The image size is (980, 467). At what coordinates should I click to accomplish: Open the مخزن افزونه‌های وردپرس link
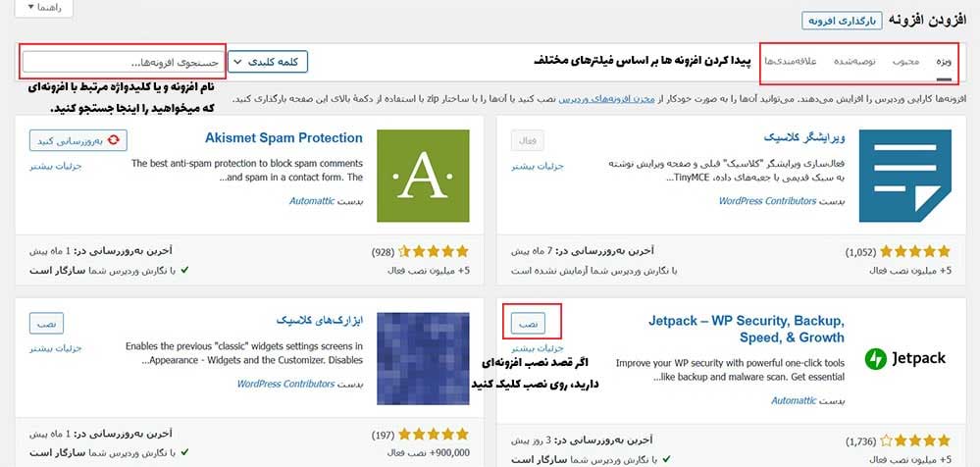tap(605, 99)
